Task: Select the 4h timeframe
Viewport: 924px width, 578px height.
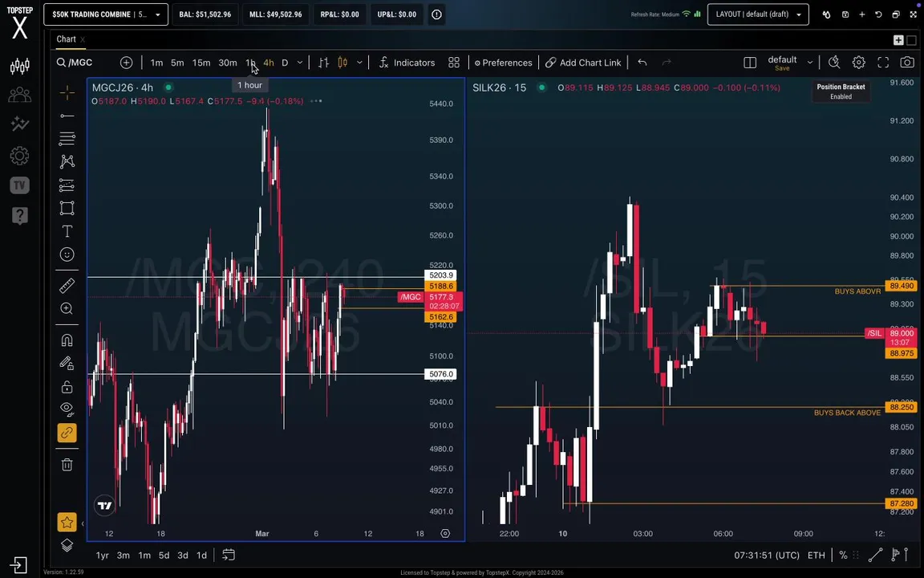Action: point(269,63)
